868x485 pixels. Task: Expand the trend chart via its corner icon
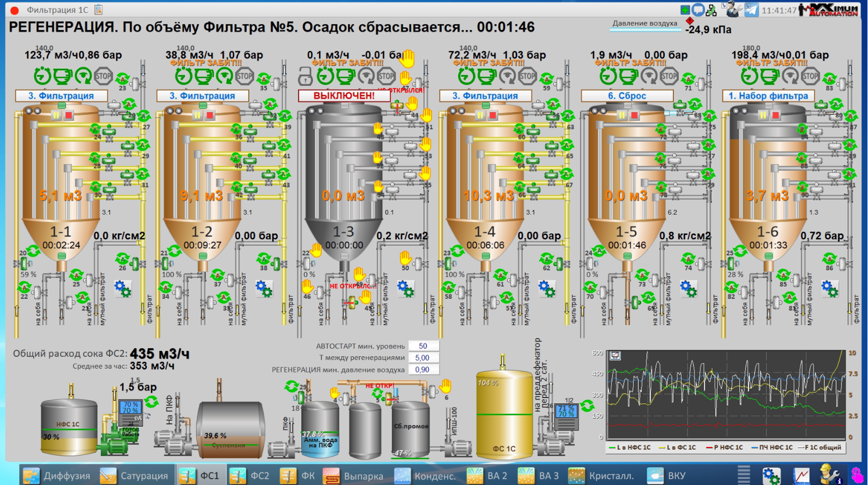click(x=615, y=356)
